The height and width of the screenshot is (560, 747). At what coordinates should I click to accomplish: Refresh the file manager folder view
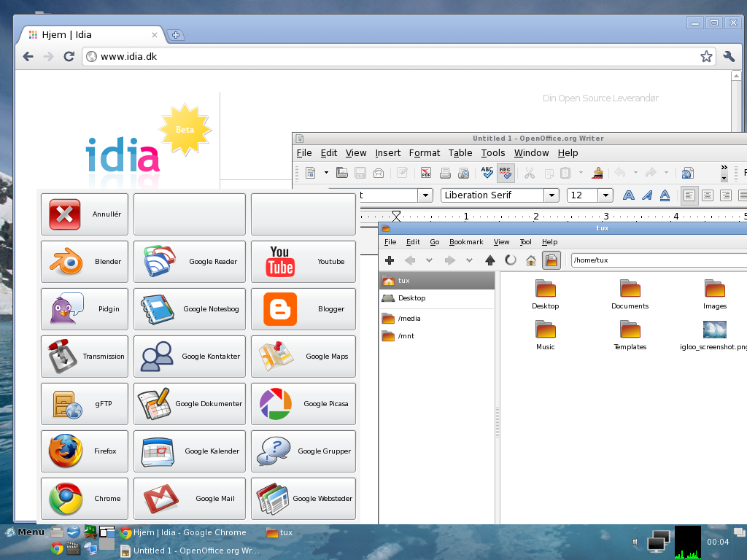510,260
